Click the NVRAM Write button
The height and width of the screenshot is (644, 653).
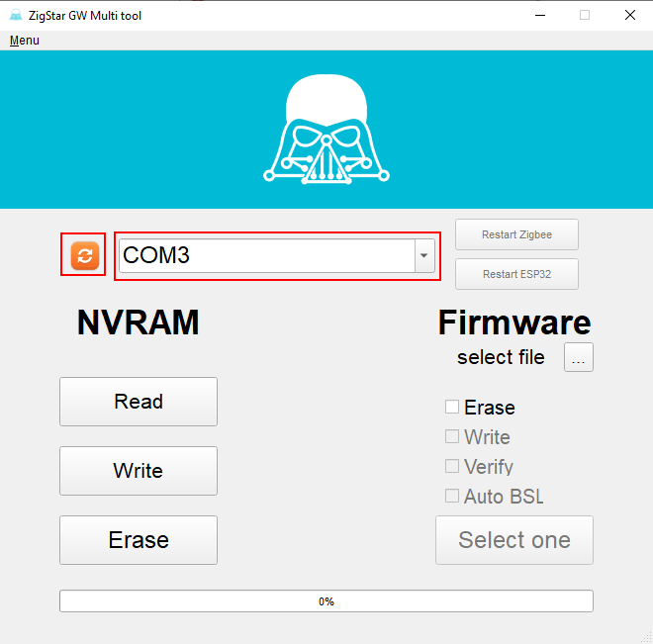click(139, 471)
